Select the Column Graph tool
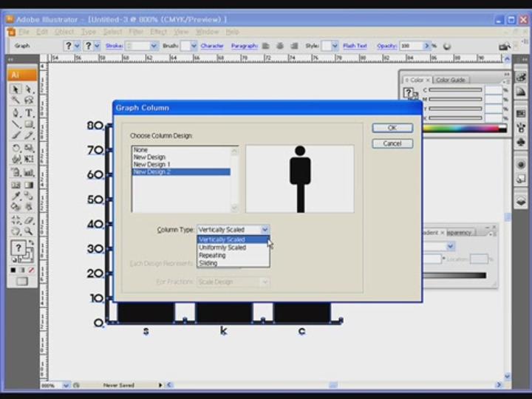532x399 pixels. pos(29,172)
